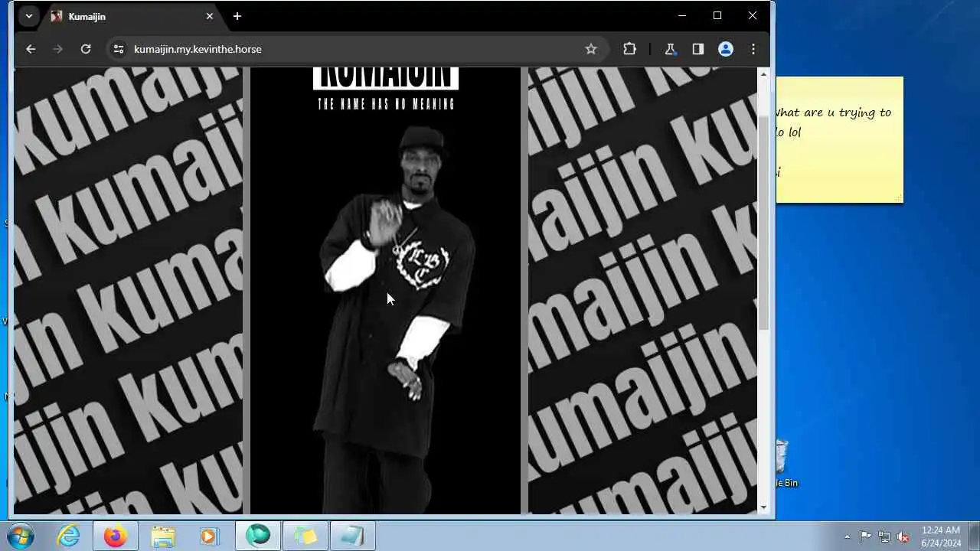Click the Kumaijin logo banner

[386, 77]
